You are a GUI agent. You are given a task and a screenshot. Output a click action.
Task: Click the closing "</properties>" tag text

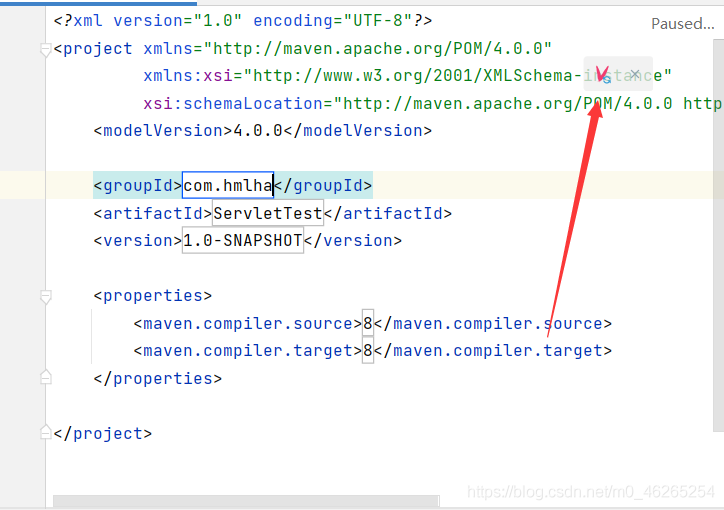tap(158, 379)
